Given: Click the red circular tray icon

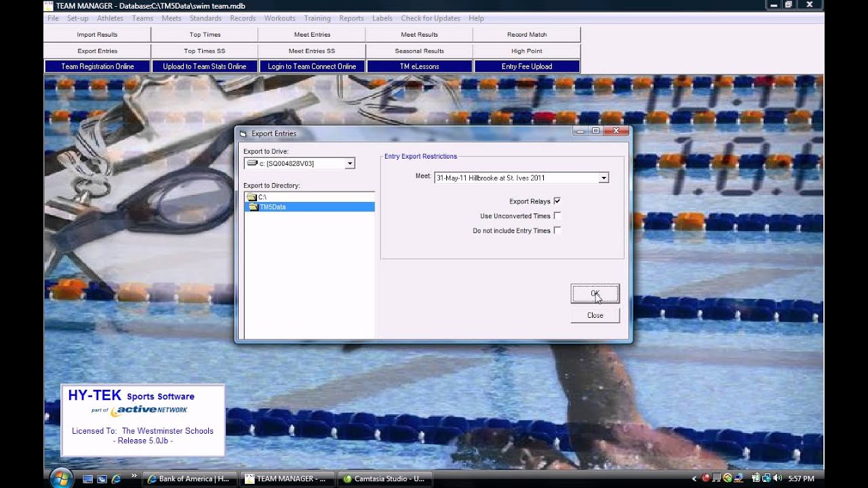Looking at the screenshot, I should 706,479.
